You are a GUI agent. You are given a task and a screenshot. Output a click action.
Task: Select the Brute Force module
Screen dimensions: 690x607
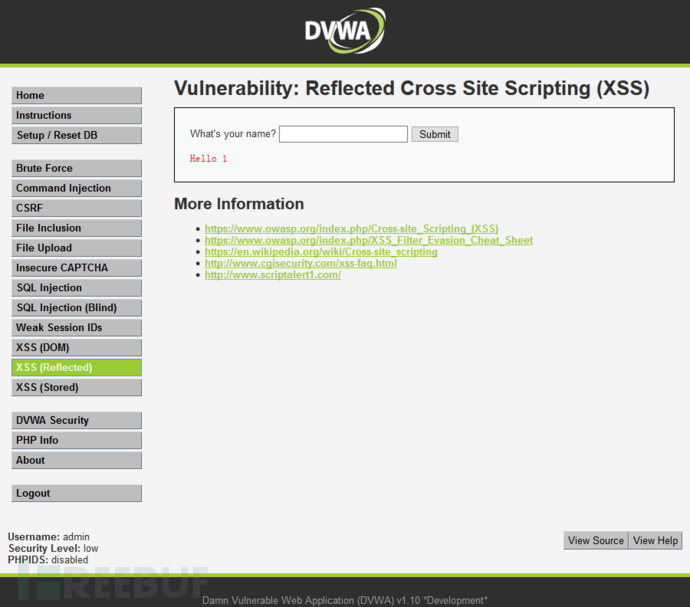pyautogui.click(x=77, y=168)
